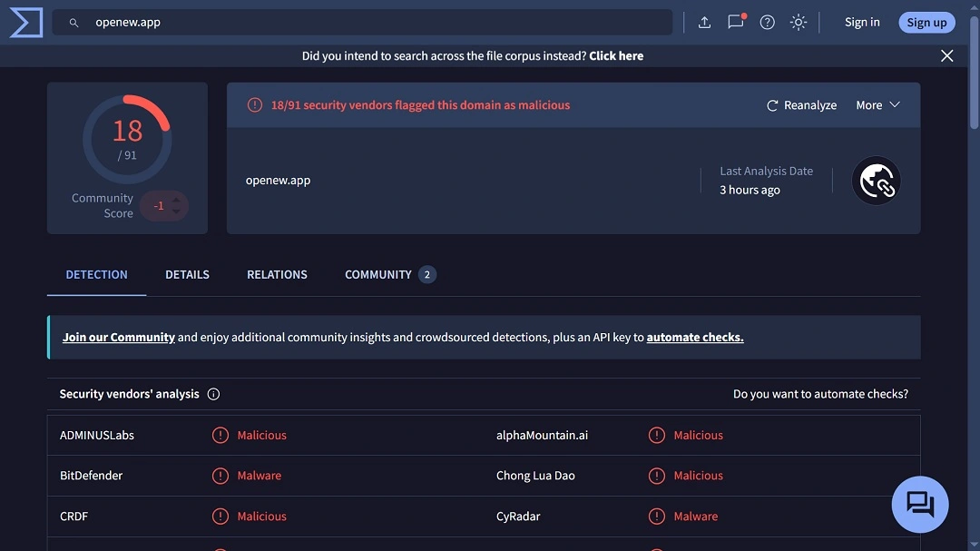Image resolution: width=980 pixels, height=551 pixels.
Task: Click the 'openew.app' domain name text
Action: (279, 180)
